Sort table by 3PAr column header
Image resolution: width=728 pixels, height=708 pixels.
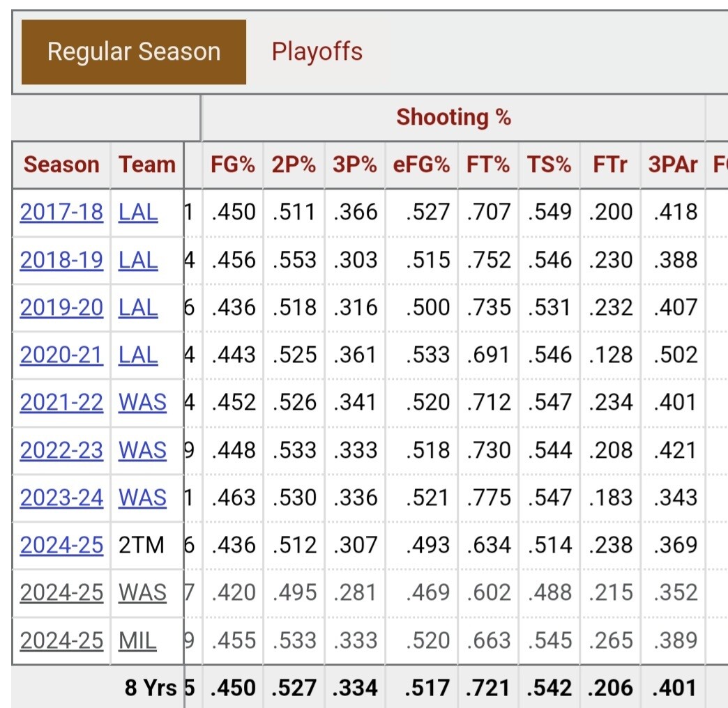(673, 165)
